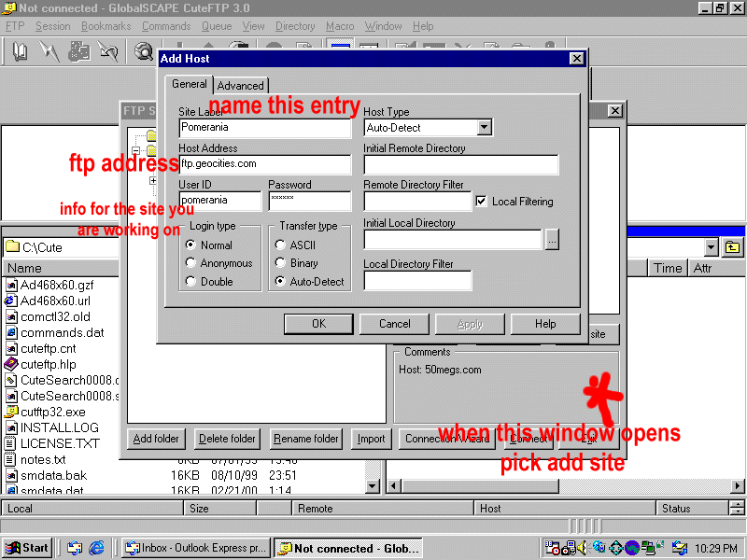Click the Quick Connect toolbar icon
747x560 pixels.
point(49,52)
